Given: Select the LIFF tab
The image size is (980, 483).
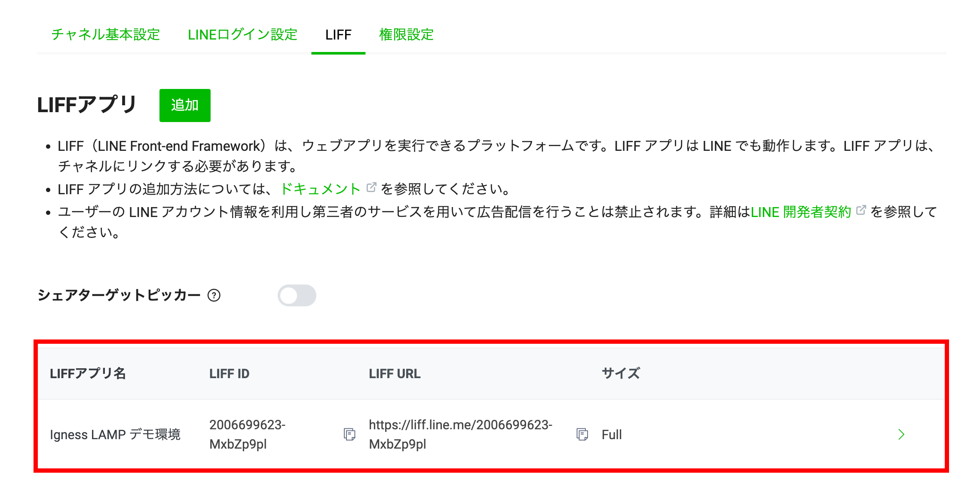Looking at the screenshot, I should pos(338,34).
